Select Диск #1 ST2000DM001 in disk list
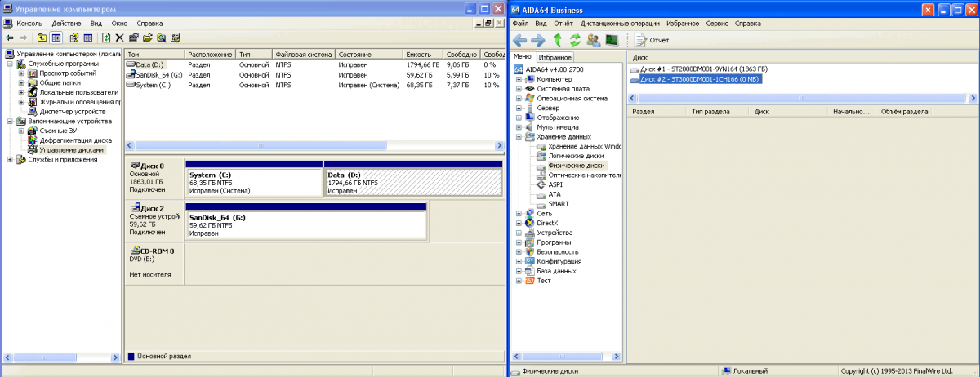980x377 pixels. [702, 69]
